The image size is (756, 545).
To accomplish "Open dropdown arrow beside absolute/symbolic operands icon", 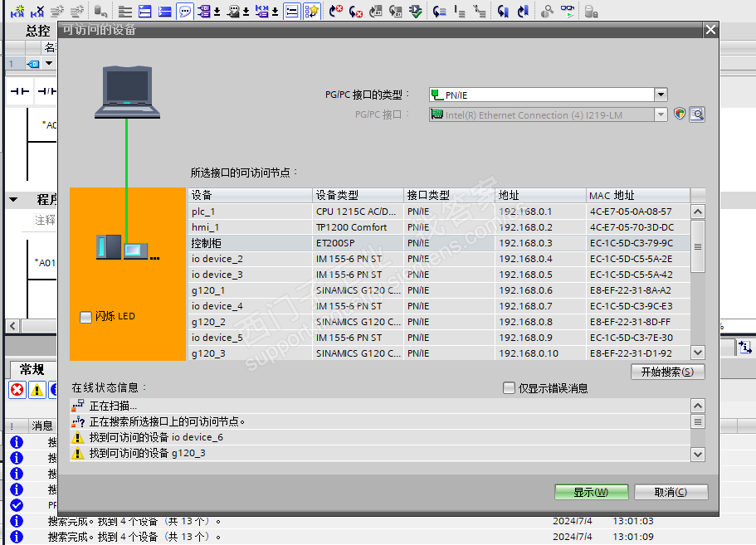I will (217, 12).
